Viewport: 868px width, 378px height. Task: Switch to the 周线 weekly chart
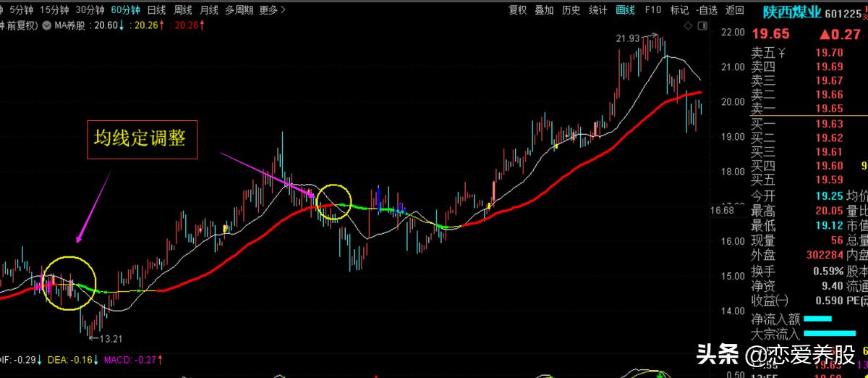click(x=183, y=9)
